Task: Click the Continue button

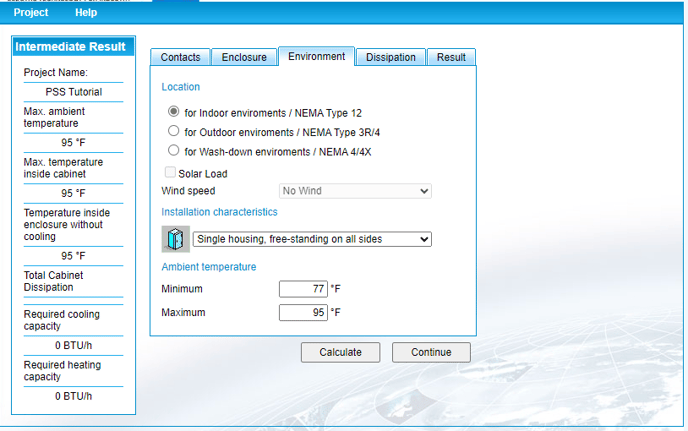Action: point(431,352)
